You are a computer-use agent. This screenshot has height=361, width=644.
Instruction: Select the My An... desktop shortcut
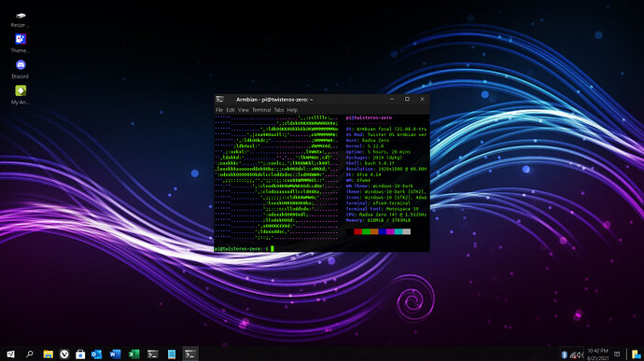[21, 95]
